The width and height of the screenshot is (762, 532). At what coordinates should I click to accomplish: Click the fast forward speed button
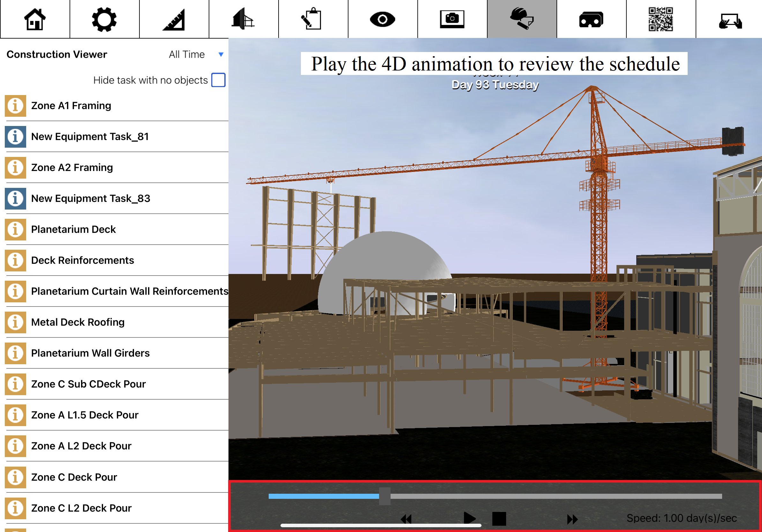tap(572, 519)
